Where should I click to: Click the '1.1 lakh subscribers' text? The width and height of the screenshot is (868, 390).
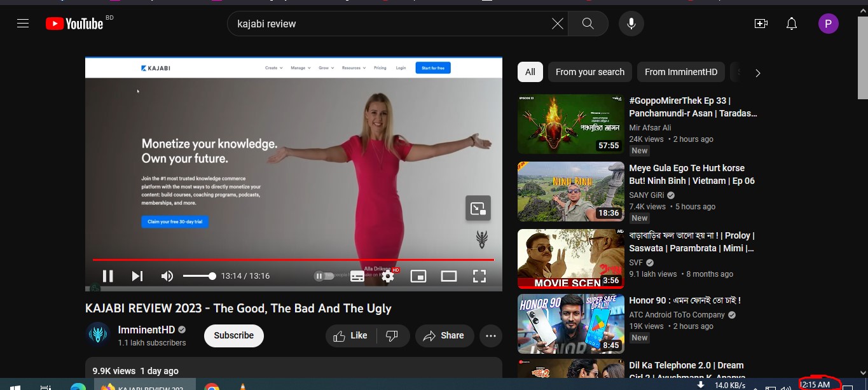pyautogui.click(x=152, y=343)
